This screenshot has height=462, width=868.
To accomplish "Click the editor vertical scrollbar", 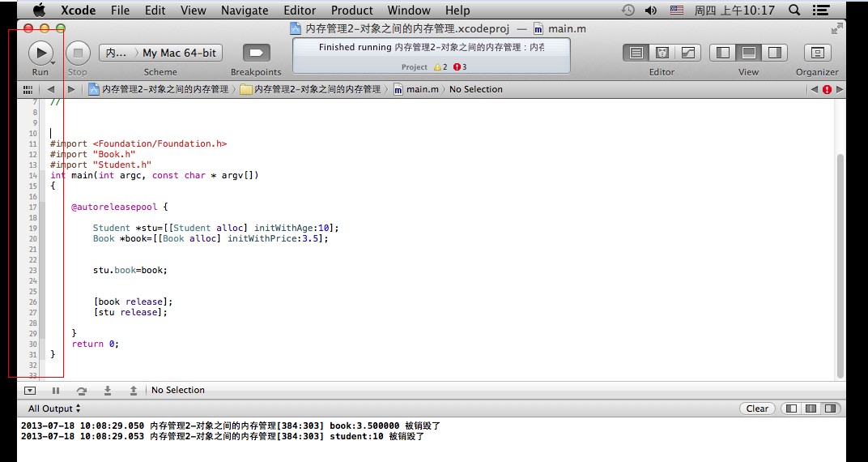I will coord(840,266).
